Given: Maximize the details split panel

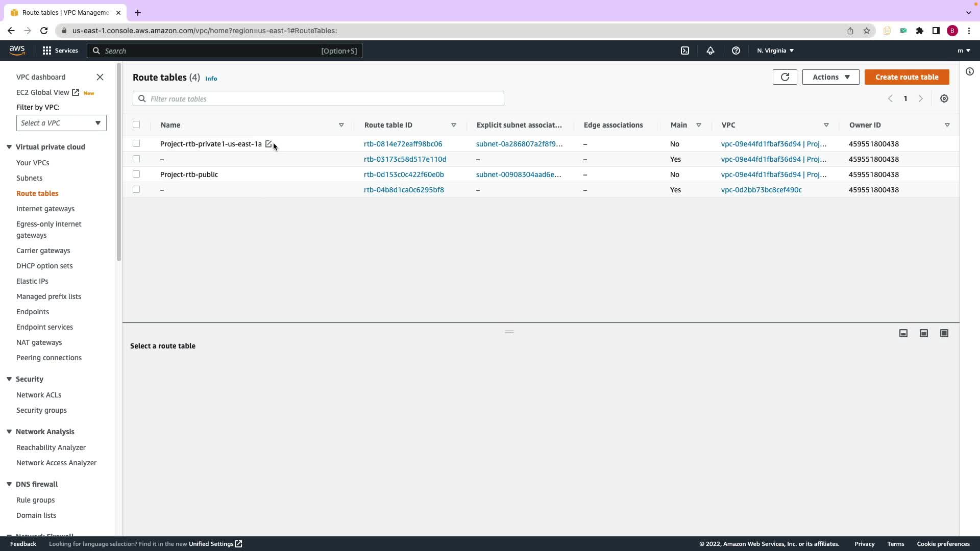Looking at the screenshot, I should pos(944,333).
